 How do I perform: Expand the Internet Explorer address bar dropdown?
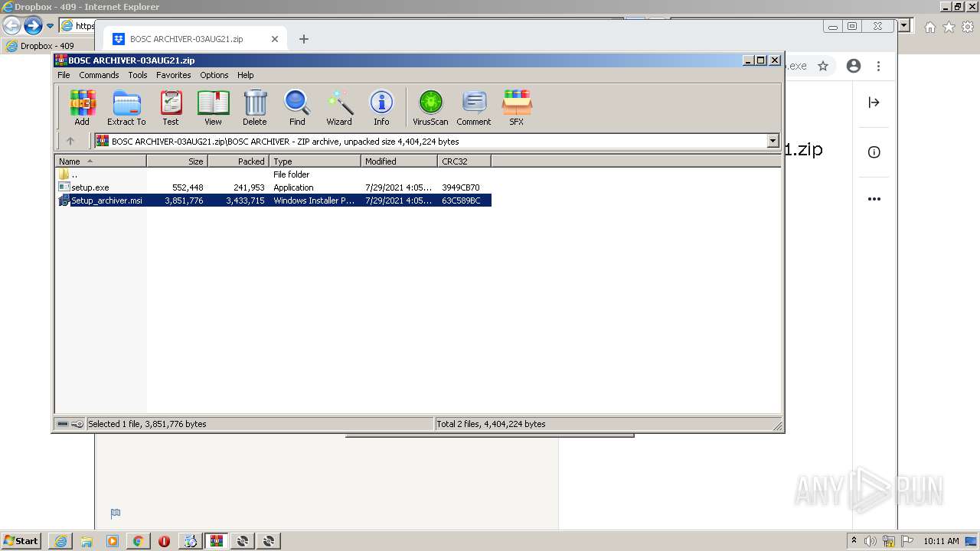(x=904, y=26)
